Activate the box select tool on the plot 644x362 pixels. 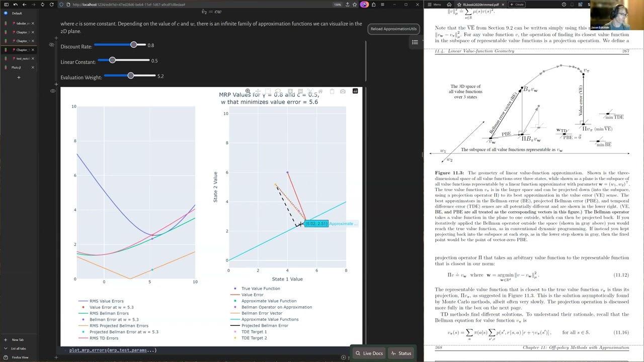click(268, 91)
